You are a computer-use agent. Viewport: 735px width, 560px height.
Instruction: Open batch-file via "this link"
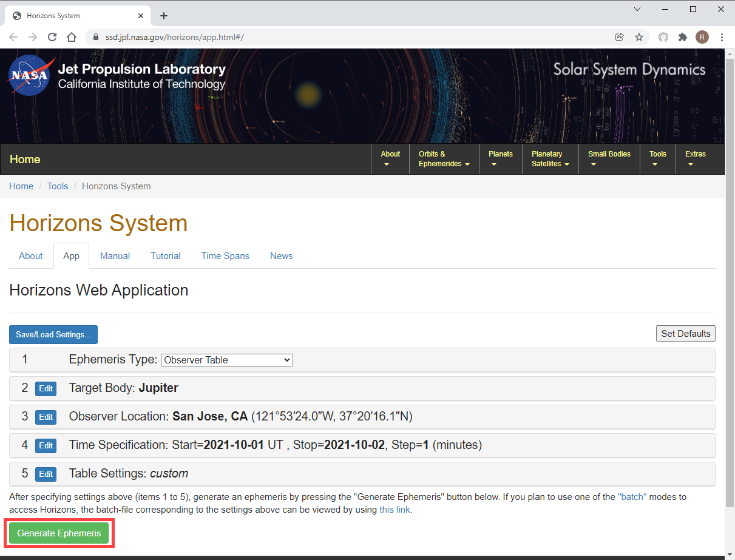[x=395, y=510]
